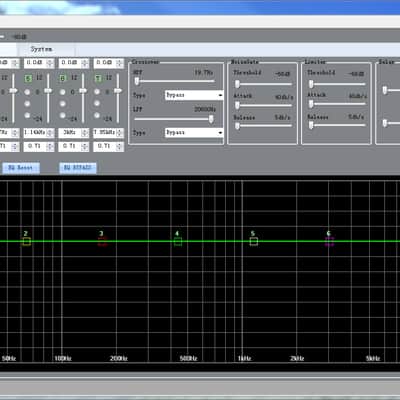Choose the top filter radio under band 7
Viewport: 400px width, 400px height.
[97, 92]
